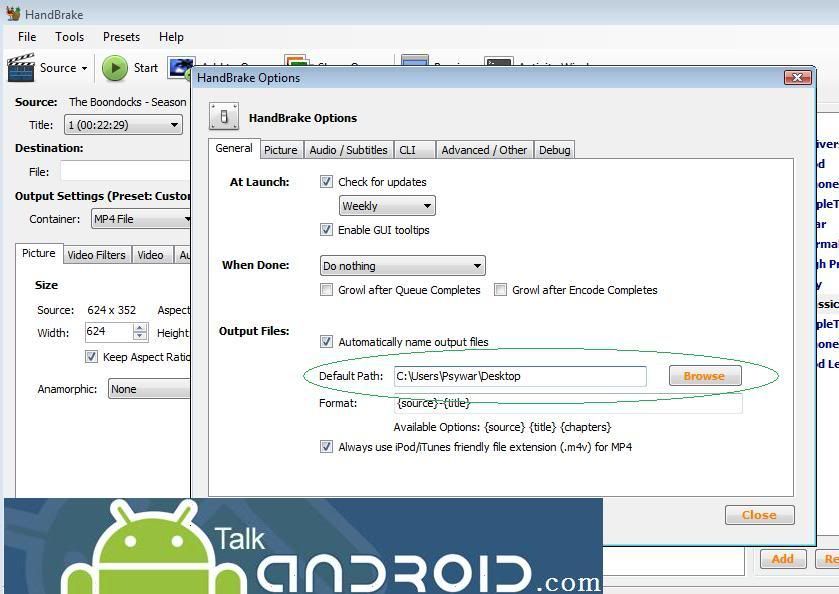Screen dimensions: 839x594
Task: Click the HandBrake Options switch icon
Action: [x=224, y=116]
